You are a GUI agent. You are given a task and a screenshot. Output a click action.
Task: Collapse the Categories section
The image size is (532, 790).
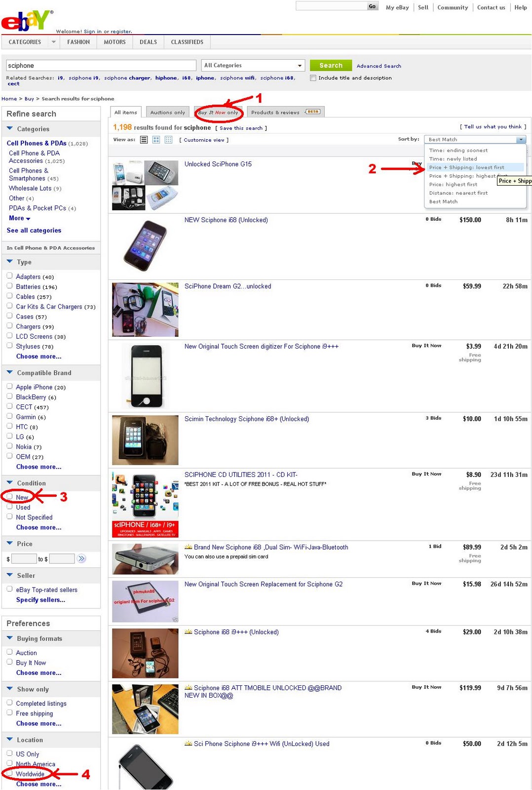pyautogui.click(x=10, y=128)
